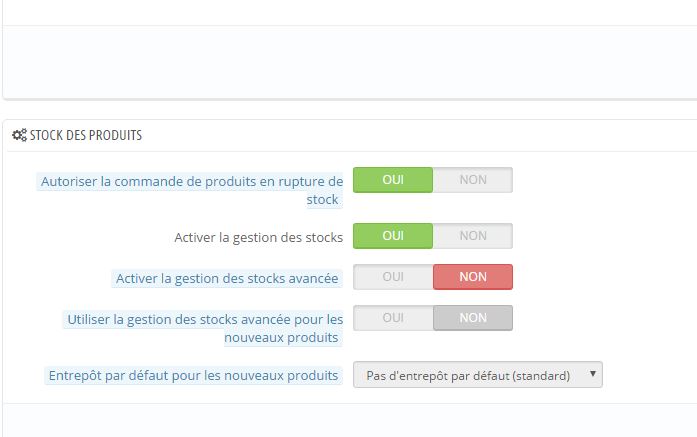The image size is (697, 437).
Task: Click 'Utiliser la gestion des stocks avancée' label
Action: tap(205, 328)
